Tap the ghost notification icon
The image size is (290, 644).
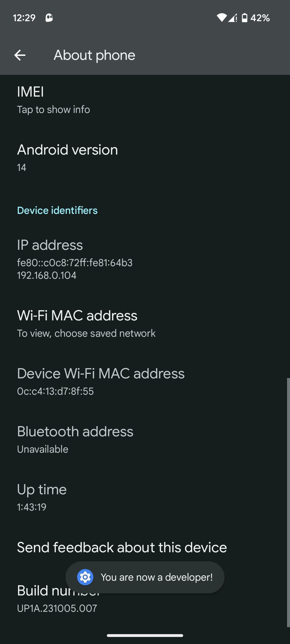49,18
